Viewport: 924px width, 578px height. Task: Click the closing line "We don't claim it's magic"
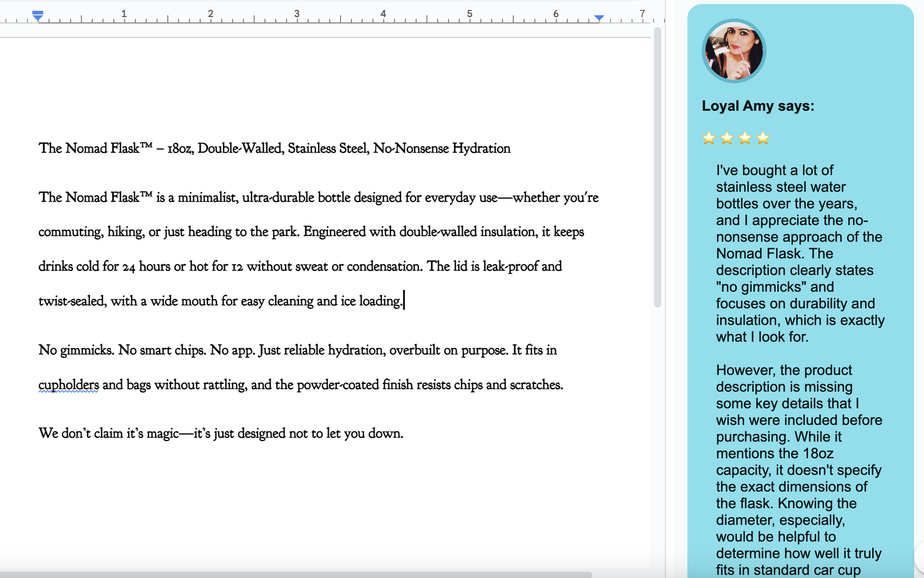(220, 433)
